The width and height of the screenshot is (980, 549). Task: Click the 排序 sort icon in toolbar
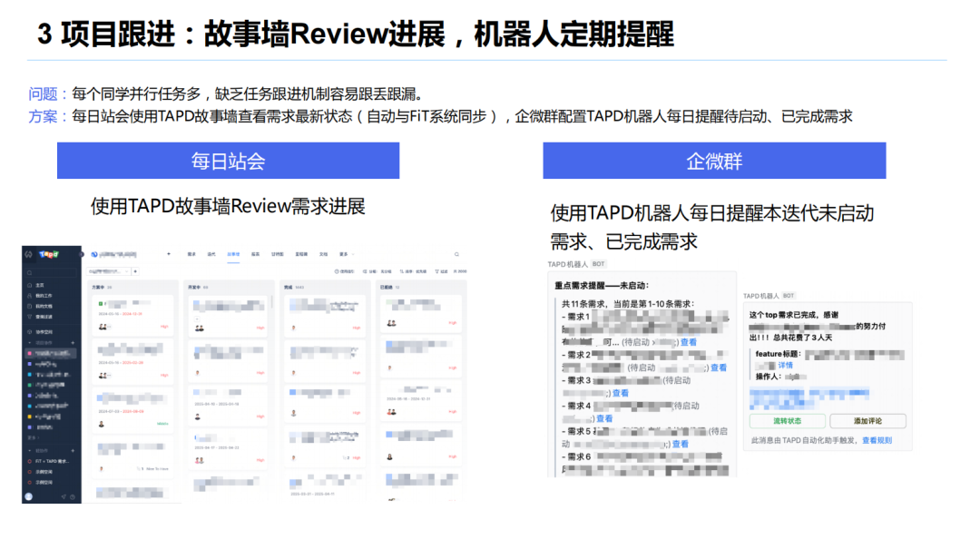402,271
